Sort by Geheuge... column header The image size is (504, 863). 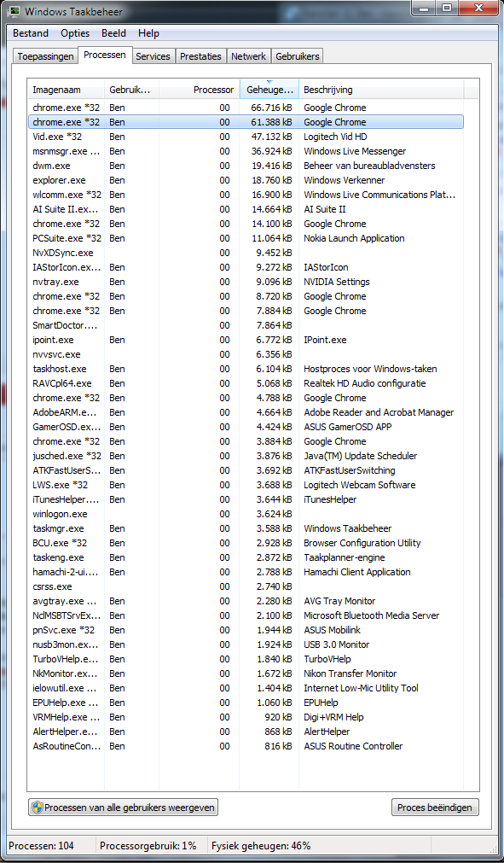(x=269, y=90)
